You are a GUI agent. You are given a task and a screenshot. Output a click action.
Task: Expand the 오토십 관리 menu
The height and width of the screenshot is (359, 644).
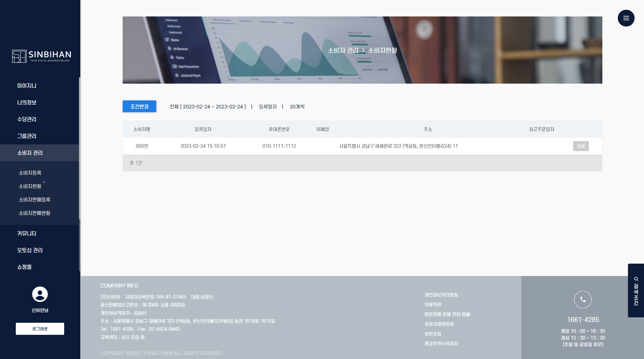(30, 250)
